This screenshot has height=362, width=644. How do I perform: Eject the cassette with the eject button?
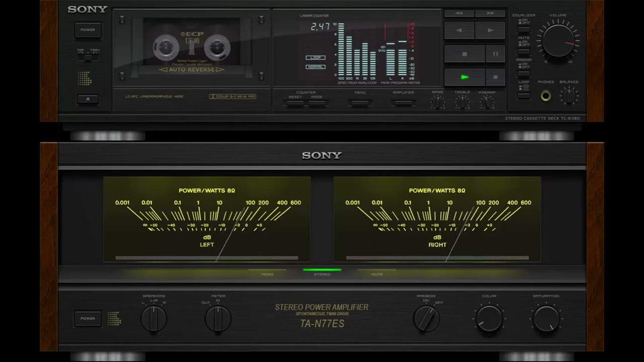(x=88, y=99)
